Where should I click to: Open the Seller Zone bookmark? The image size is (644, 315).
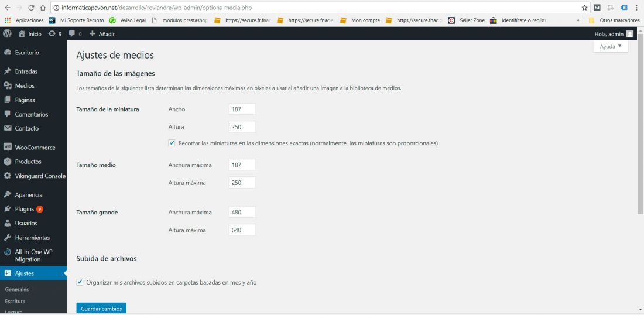(466, 20)
